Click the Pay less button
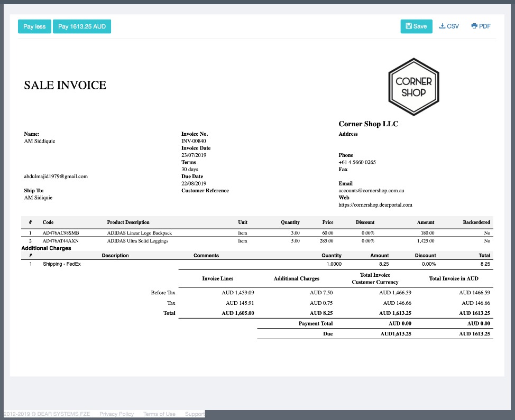The width and height of the screenshot is (515, 420). tap(34, 26)
